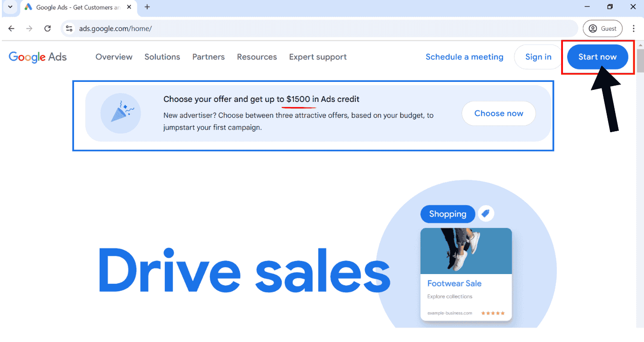Click the Start now button
644x342 pixels.
(597, 57)
